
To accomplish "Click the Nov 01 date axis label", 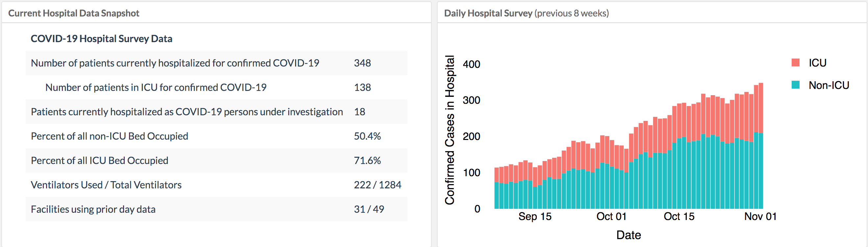I will (760, 216).
